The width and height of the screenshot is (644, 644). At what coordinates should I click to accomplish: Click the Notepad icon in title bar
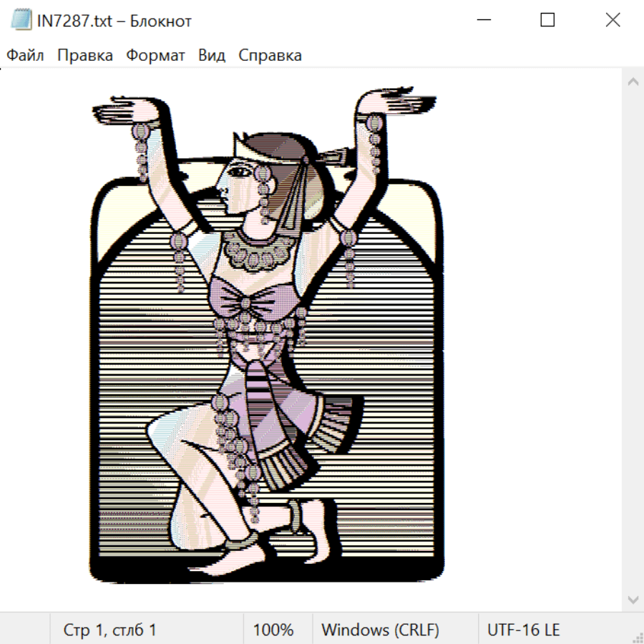click(21, 20)
